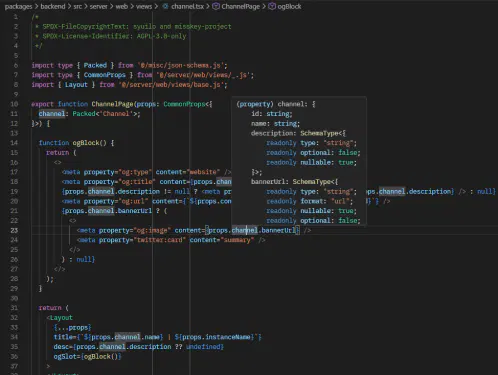Click 'name: string' in hover tooltip
The image size is (498, 375).
(275, 123)
